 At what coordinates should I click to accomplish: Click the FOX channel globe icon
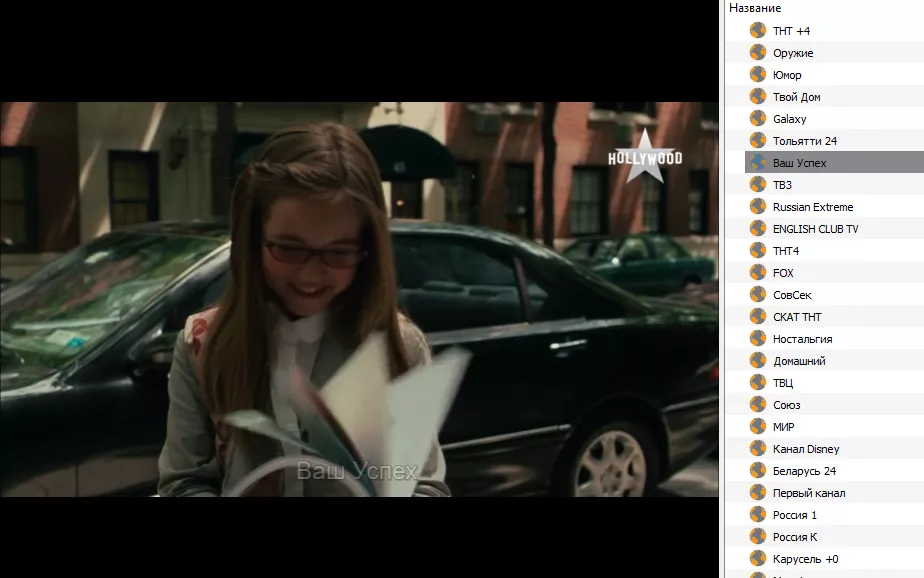(x=758, y=272)
